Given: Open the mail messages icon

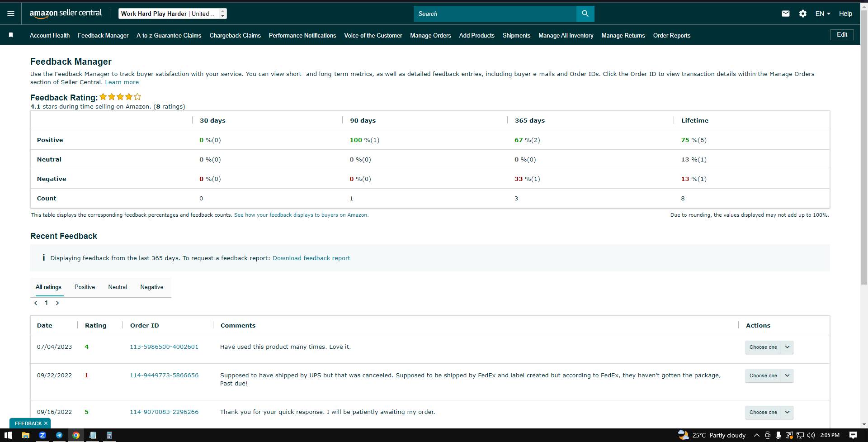Looking at the screenshot, I should 786,14.
